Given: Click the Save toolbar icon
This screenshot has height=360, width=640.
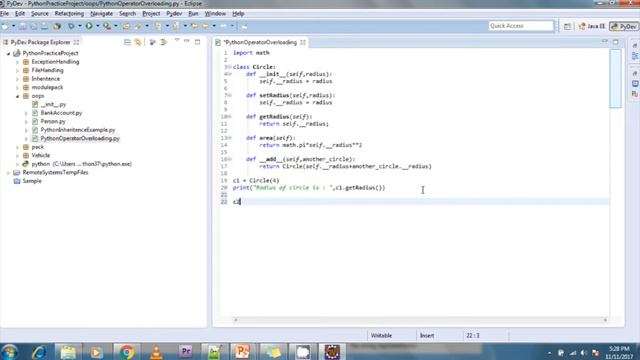Looking at the screenshot, I should [23, 26].
